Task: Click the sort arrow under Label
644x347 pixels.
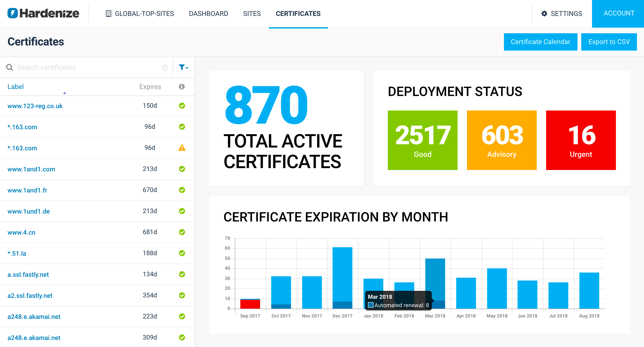Action: pyautogui.click(x=64, y=93)
